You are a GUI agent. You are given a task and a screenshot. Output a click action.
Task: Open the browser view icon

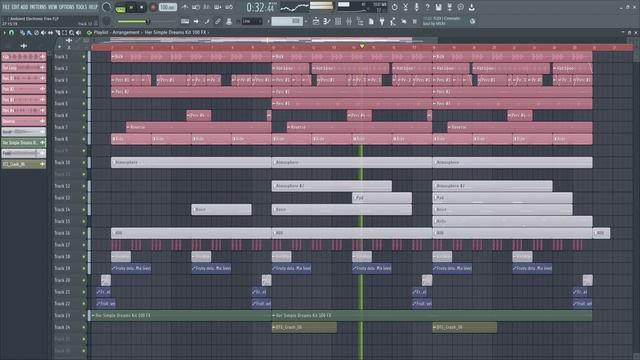pos(360,21)
